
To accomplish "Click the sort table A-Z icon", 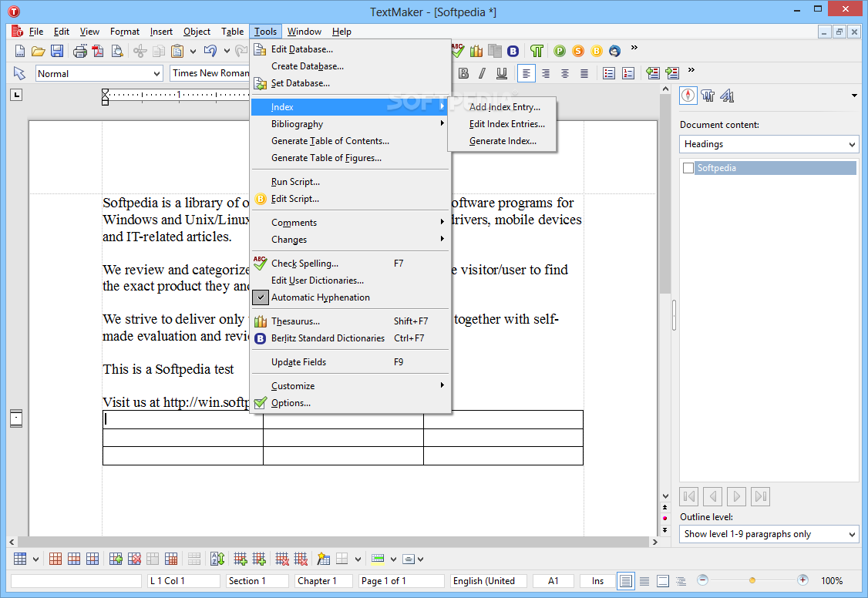I will [x=217, y=559].
